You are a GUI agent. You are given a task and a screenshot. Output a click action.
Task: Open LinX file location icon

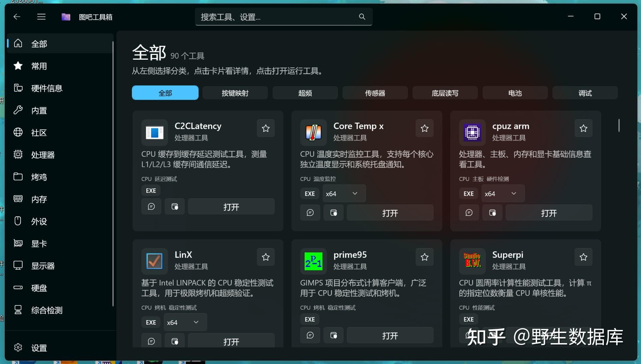pyautogui.click(x=175, y=341)
